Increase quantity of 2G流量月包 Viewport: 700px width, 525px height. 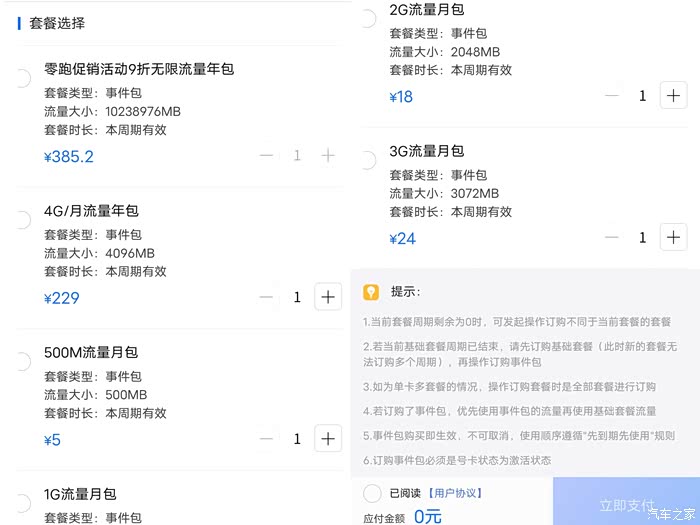[x=674, y=96]
